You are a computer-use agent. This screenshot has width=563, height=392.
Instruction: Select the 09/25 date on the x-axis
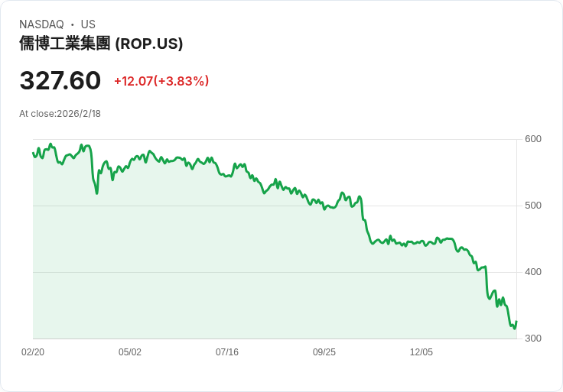coord(324,352)
